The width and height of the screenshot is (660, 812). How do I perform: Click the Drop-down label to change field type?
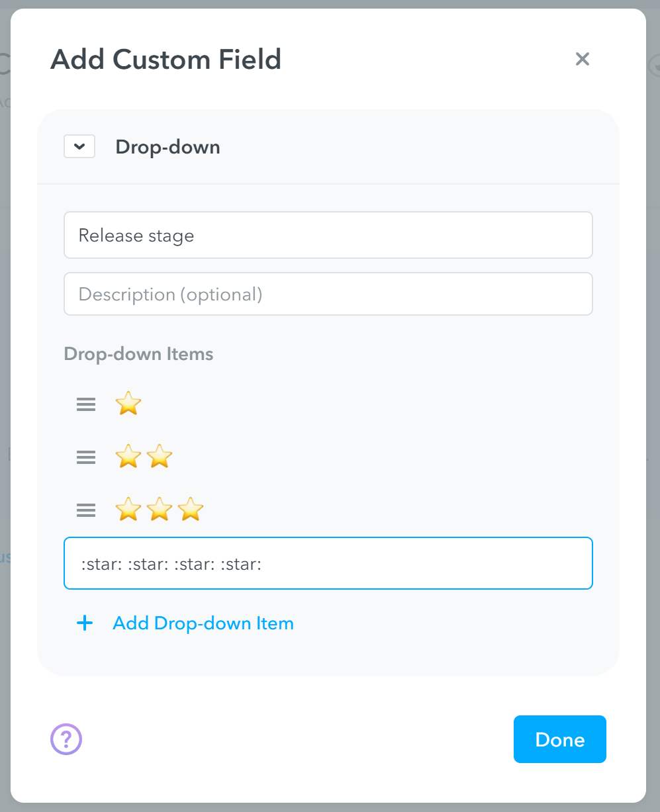[167, 147]
